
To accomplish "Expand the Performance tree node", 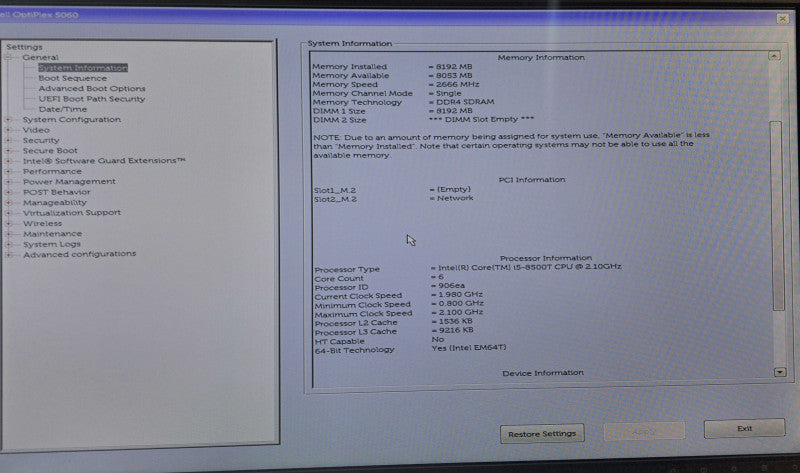I will coord(8,171).
